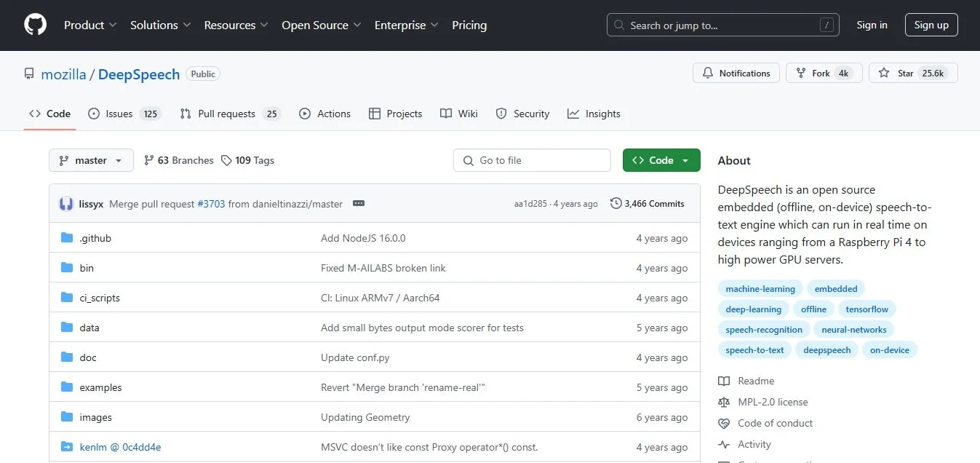The height and width of the screenshot is (463, 980).
Task: Open the mozilla organization link
Action: click(63, 74)
